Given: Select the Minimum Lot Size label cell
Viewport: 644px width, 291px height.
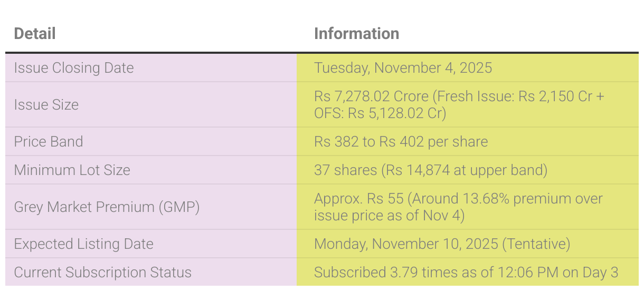Looking at the screenshot, I should pos(72,170).
